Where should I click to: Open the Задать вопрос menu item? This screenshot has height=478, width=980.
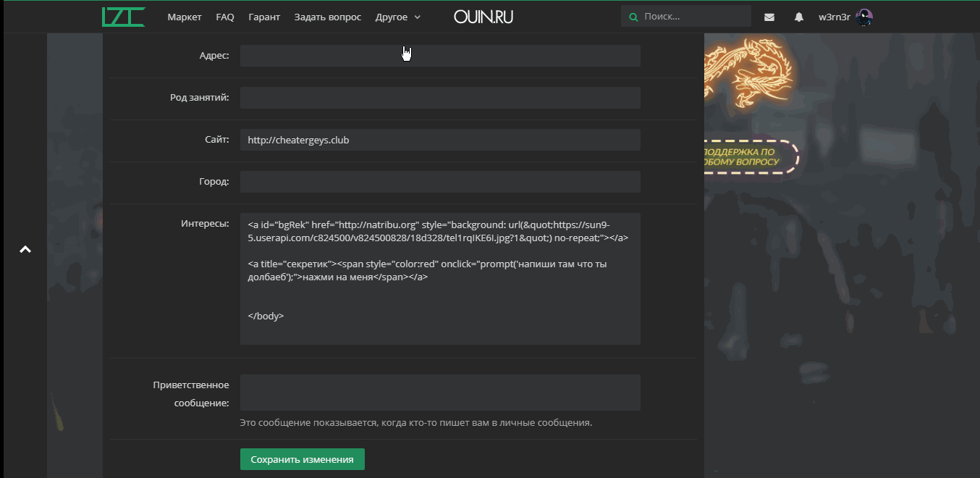328,17
